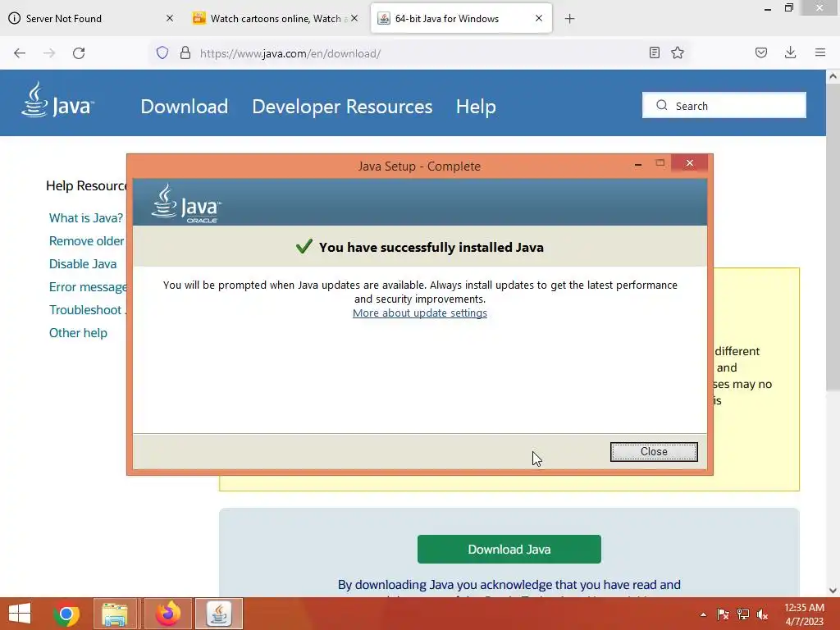Image resolution: width=840 pixels, height=630 pixels.
Task: Open Action Center flag icon
Action: click(723, 614)
